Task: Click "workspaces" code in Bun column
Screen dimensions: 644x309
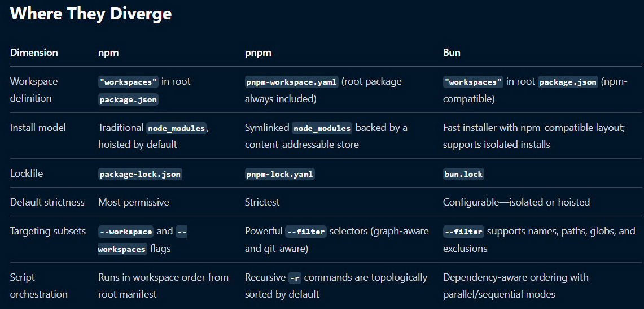Action: (473, 82)
